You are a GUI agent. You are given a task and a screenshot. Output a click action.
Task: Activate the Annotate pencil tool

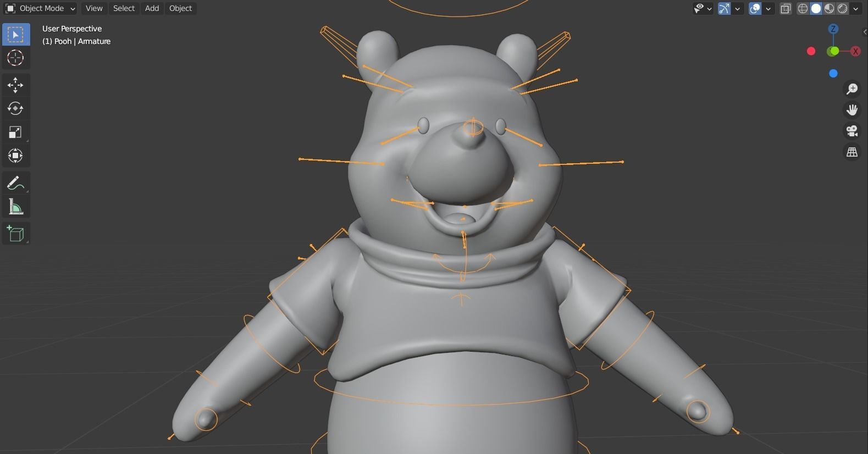click(x=15, y=183)
